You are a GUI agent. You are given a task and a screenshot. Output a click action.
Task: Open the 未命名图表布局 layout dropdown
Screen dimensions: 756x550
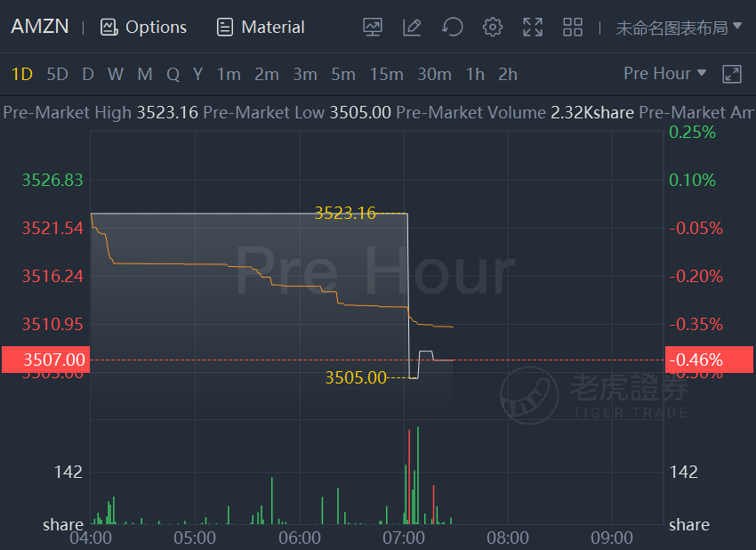point(679,28)
